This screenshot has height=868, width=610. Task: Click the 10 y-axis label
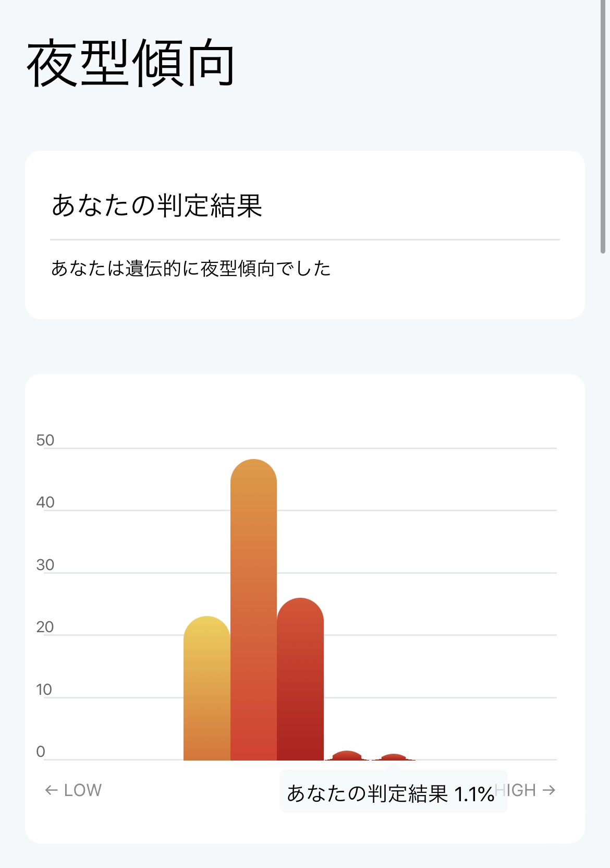(x=44, y=690)
